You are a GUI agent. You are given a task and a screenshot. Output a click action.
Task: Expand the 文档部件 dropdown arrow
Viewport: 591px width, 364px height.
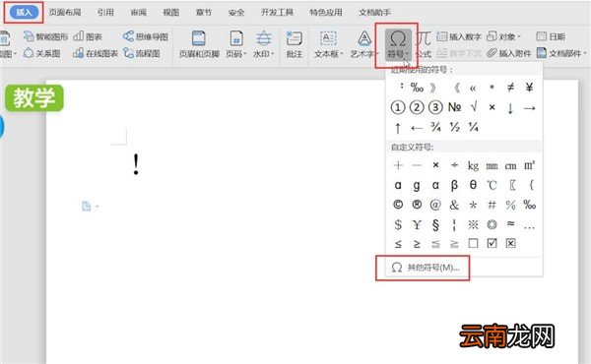pos(584,53)
